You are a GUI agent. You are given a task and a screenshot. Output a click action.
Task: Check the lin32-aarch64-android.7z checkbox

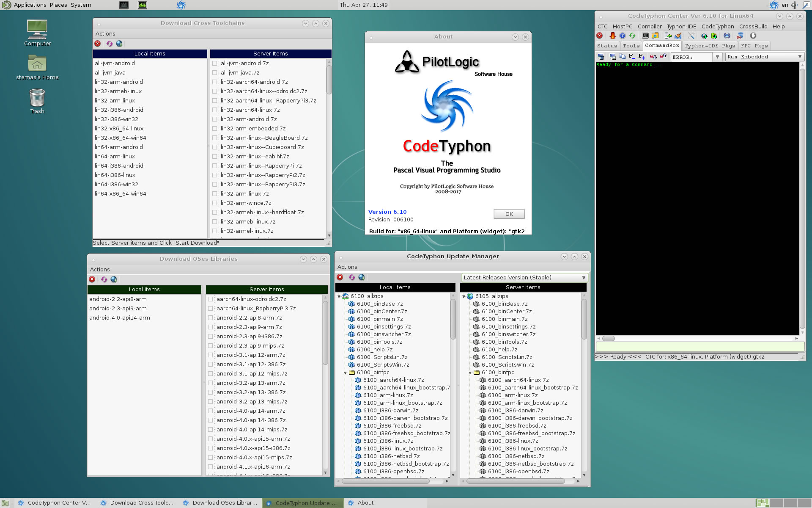pos(215,82)
